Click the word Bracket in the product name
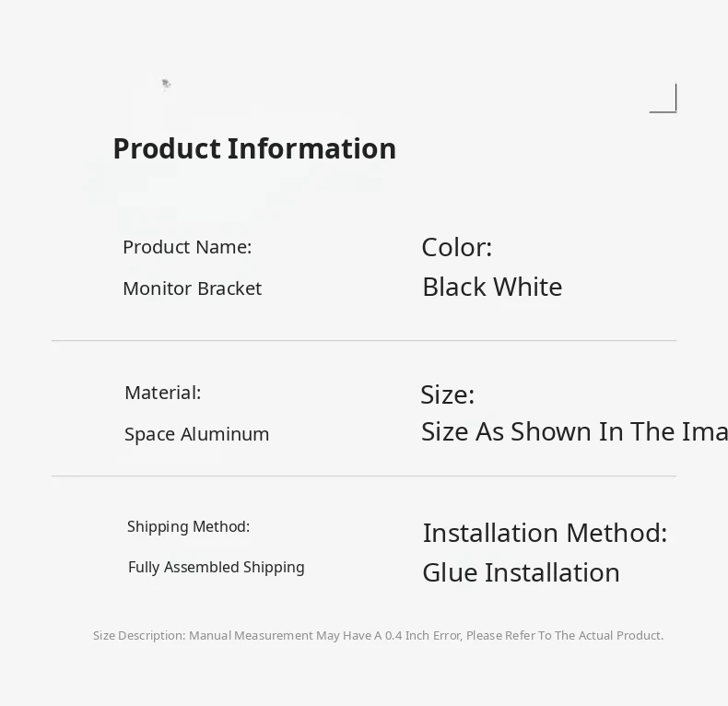This screenshot has height=706, width=728. 229,288
